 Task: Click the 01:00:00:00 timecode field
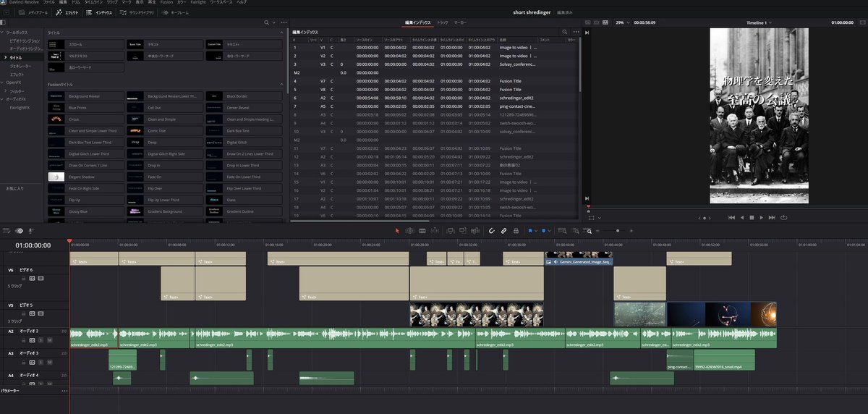pos(33,245)
